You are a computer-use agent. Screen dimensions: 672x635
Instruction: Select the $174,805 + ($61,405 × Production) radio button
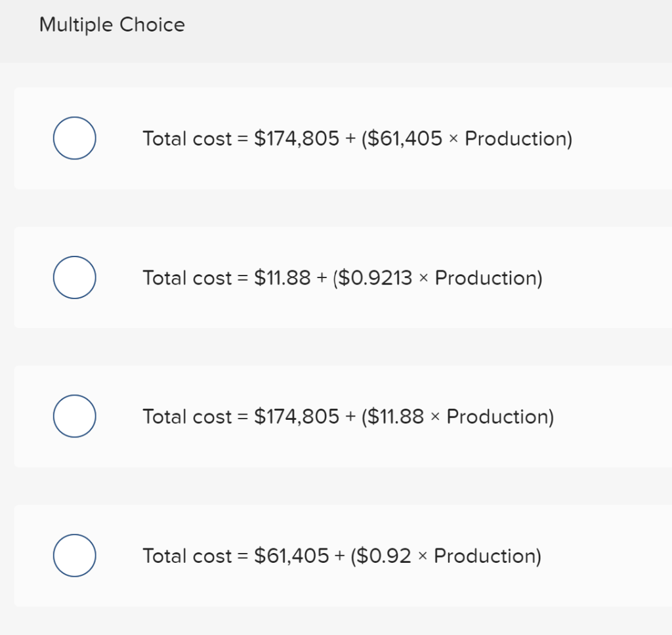pos(75,138)
